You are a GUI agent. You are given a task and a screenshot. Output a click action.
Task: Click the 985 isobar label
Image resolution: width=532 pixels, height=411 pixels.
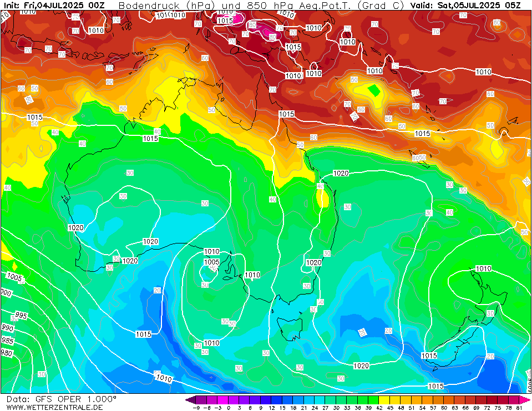7,341
